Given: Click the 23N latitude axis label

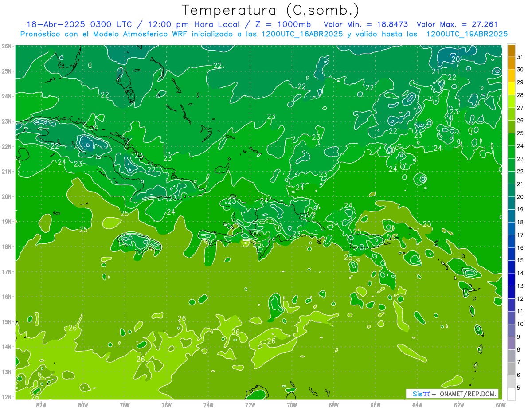Looking at the screenshot, I should pyautogui.click(x=7, y=121).
